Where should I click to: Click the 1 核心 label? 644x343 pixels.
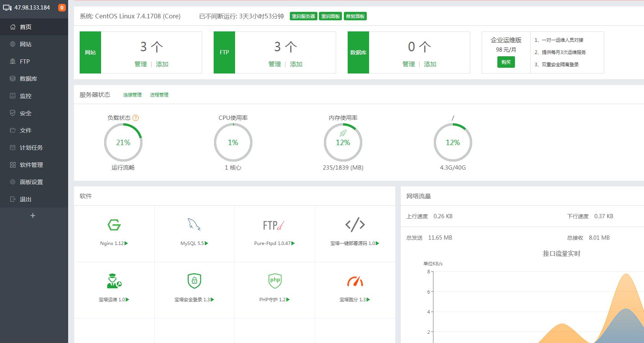click(x=233, y=168)
